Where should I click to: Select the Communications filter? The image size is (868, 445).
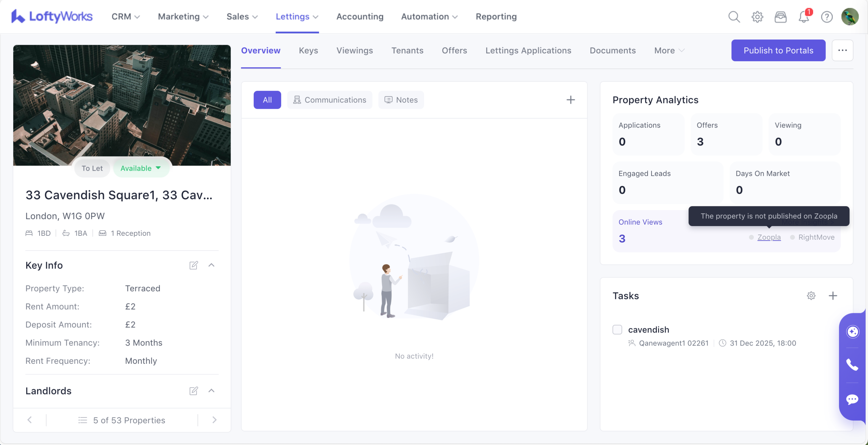pyautogui.click(x=330, y=100)
